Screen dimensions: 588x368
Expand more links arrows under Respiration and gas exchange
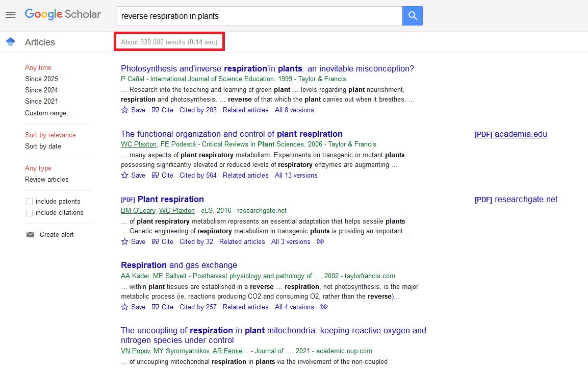(324, 307)
